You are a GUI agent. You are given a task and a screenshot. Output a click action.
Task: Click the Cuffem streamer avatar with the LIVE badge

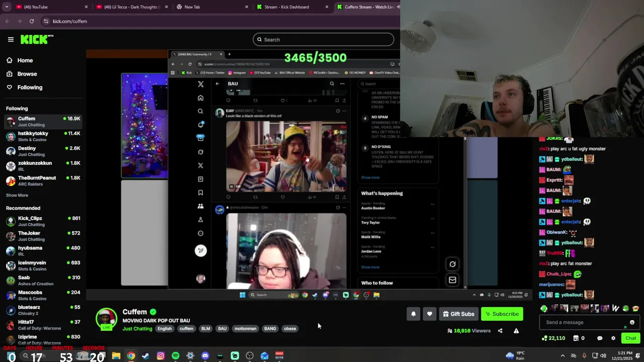point(107,319)
